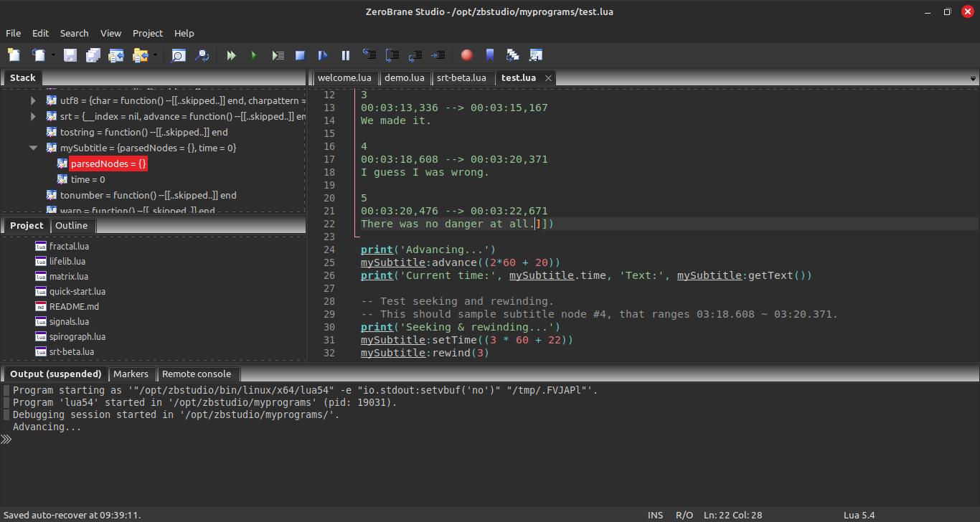
Task: Open README.md in project tree
Action: [74, 306]
